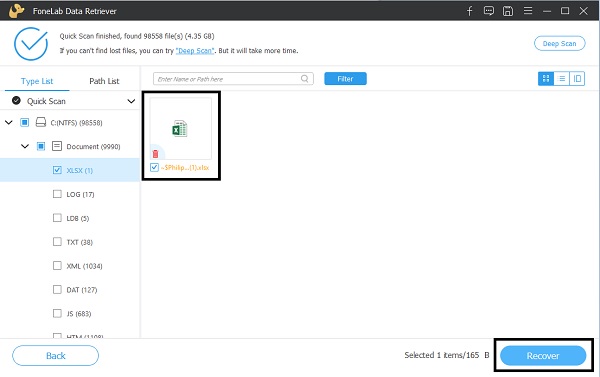Select the XLSX (1) tree row

click(x=70, y=170)
